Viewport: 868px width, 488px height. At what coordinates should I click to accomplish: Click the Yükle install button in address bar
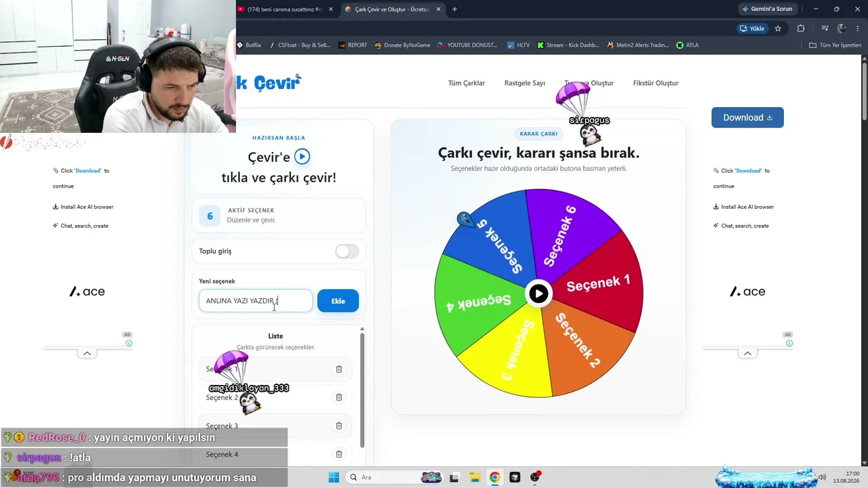tap(753, 28)
